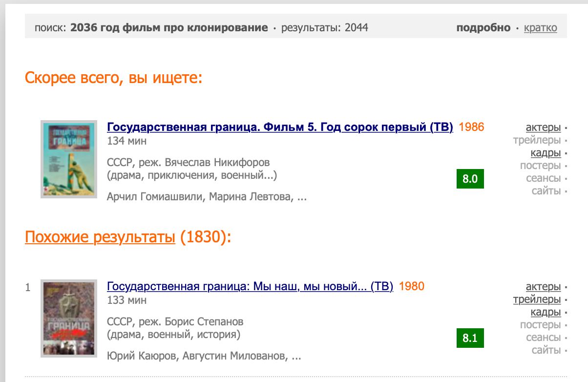The height and width of the screenshot is (382, 588).
Task: Click grayed 'сеансы' for the 1980 film
Action: point(543,338)
